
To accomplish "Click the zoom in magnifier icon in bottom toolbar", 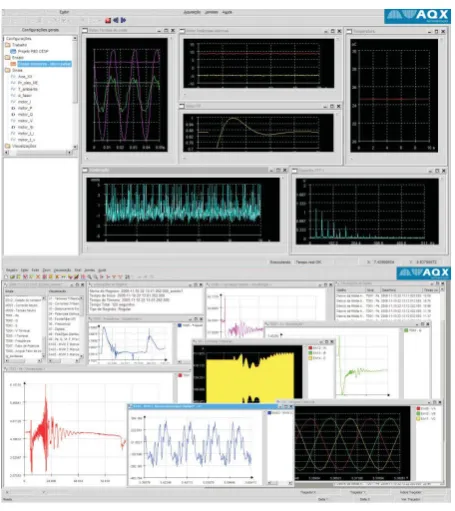I will click(x=89, y=277).
